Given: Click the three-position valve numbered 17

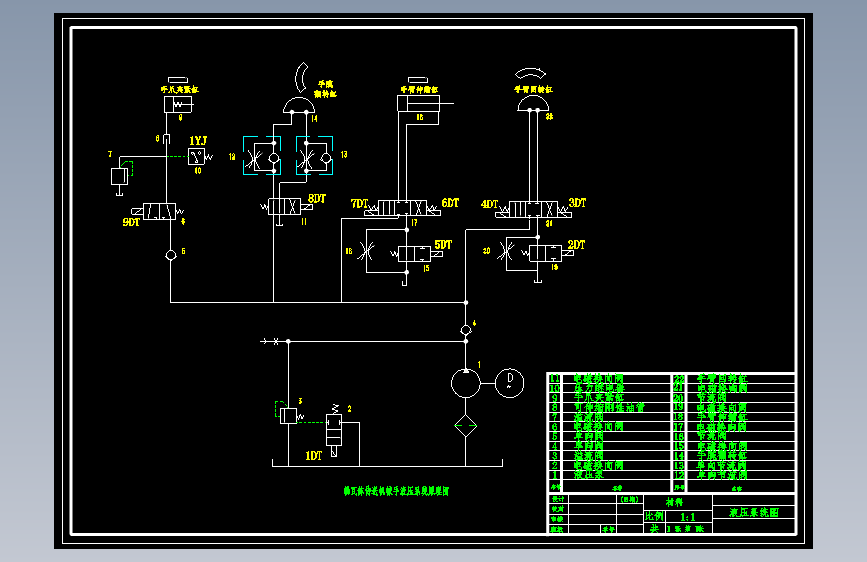Looking at the screenshot, I should (403, 209).
